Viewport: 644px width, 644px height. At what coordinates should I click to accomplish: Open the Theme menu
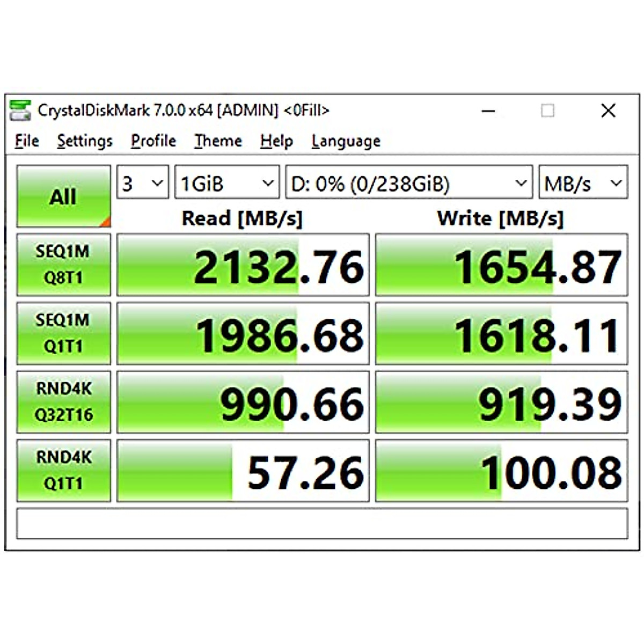(218, 141)
